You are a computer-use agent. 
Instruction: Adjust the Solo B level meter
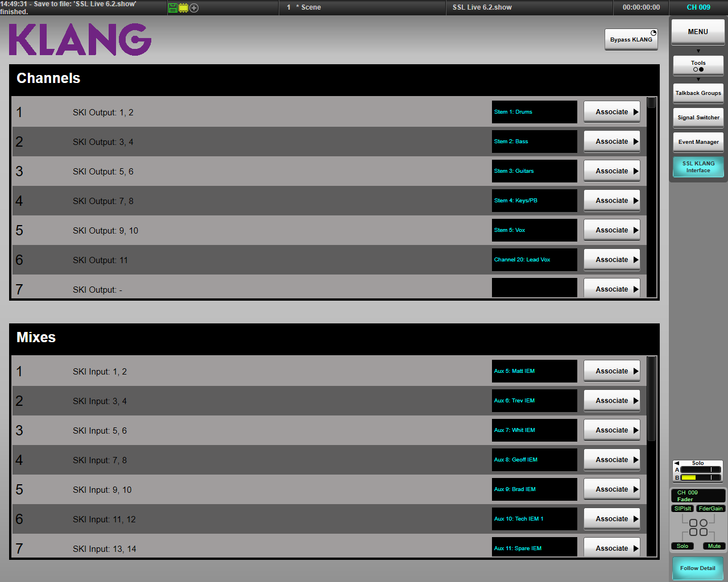[700, 477]
